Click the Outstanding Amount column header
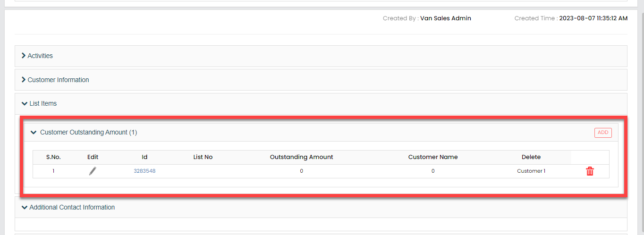The image size is (644, 235). click(301, 157)
